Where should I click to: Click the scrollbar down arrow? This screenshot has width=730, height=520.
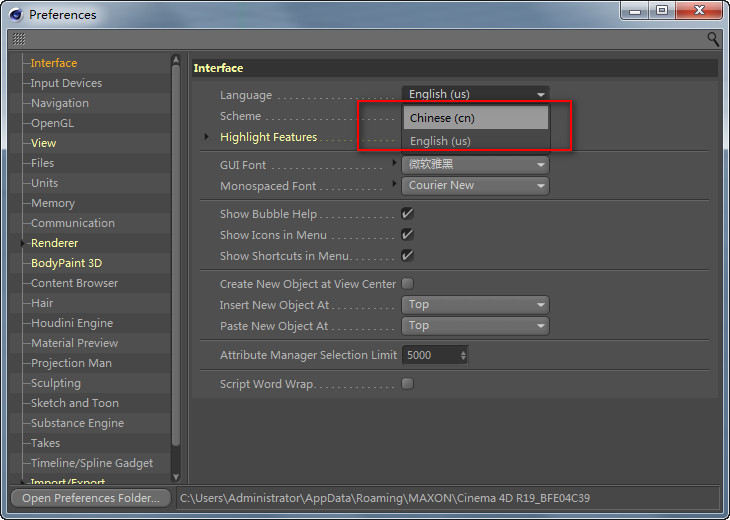(x=176, y=477)
